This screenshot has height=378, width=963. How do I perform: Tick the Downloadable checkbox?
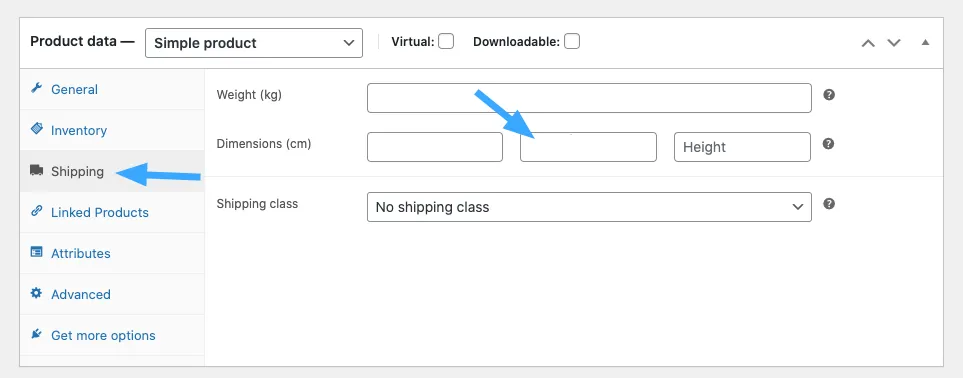coord(572,41)
